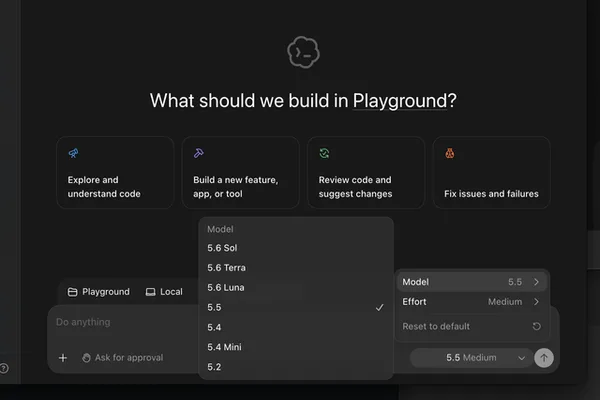Open Review code and suggest changes card
600x400 pixels.
coord(366,173)
